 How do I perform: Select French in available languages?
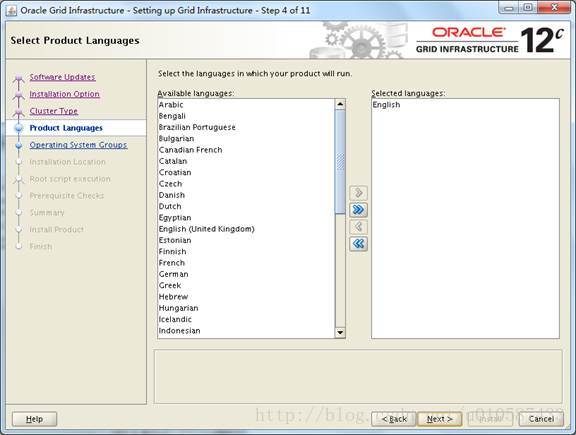(246, 263)
